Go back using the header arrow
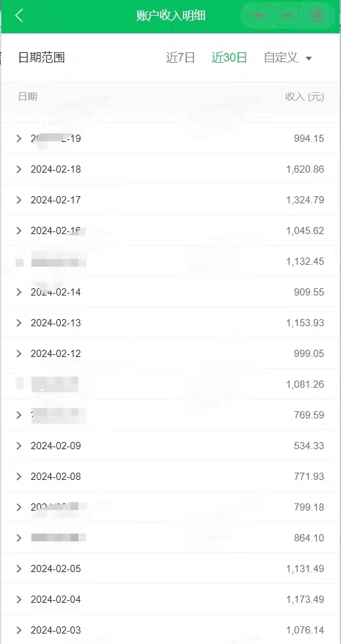The image size is (341, 644). 19,16
